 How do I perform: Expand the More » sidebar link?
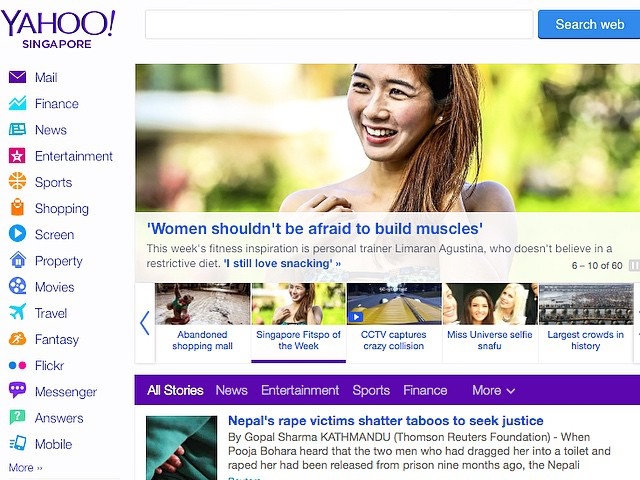point(25,467)
